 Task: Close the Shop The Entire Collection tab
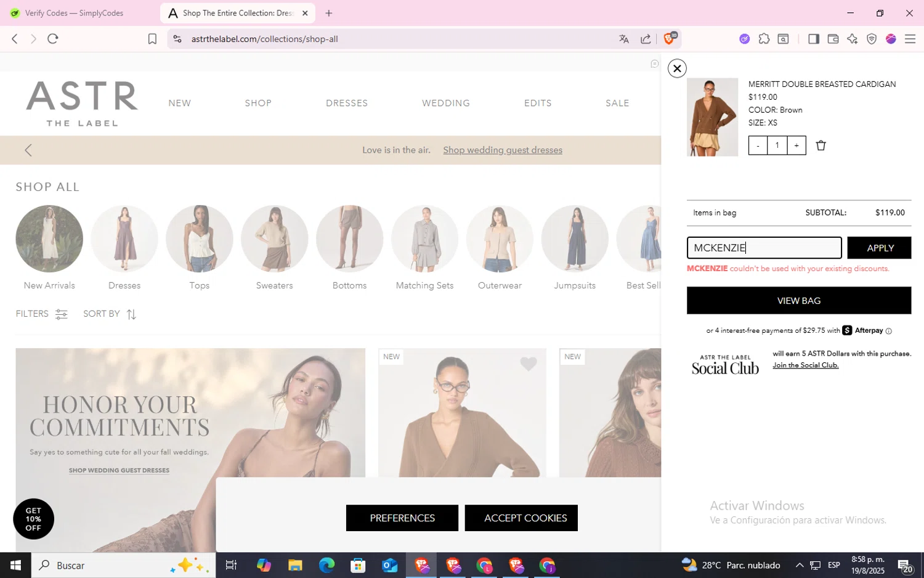pos(305,13)
